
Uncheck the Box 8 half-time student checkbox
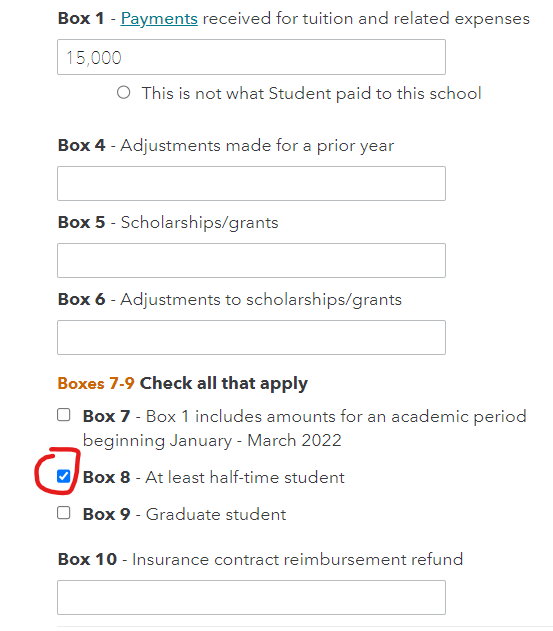pyautogui.click(x=64, y=476)
